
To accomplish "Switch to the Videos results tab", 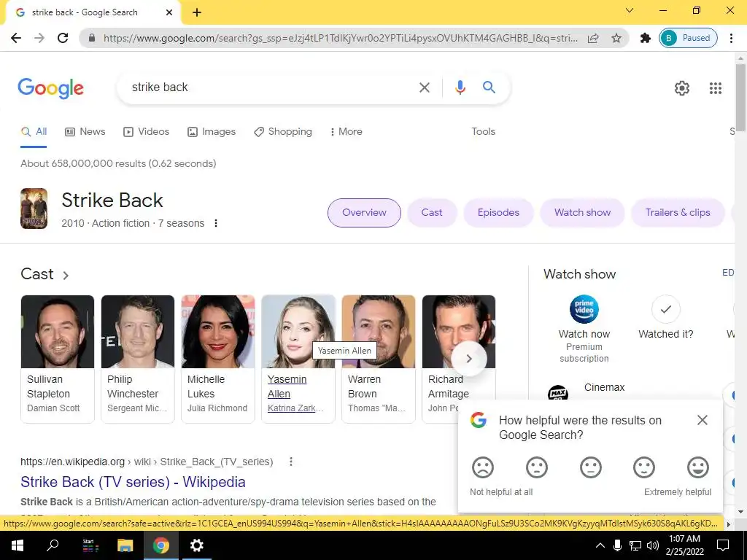I will pos(146,131).
